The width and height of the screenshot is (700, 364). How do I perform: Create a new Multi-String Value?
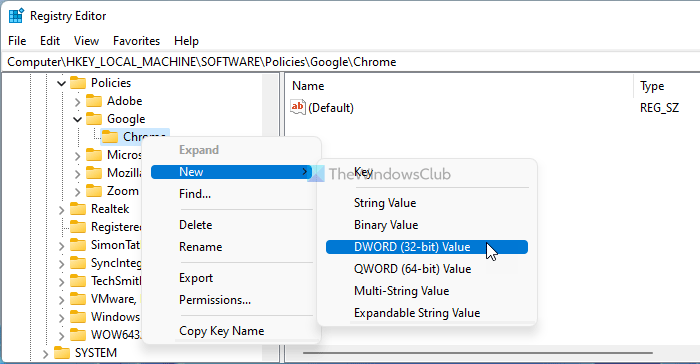(x=427, y=291)
